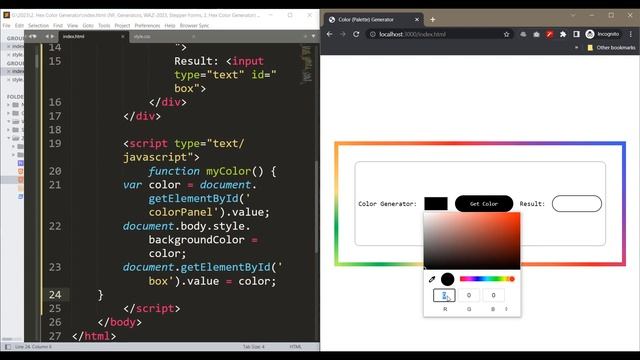Click the black color preview circle
Screen dimensions: 640x360
447,279
